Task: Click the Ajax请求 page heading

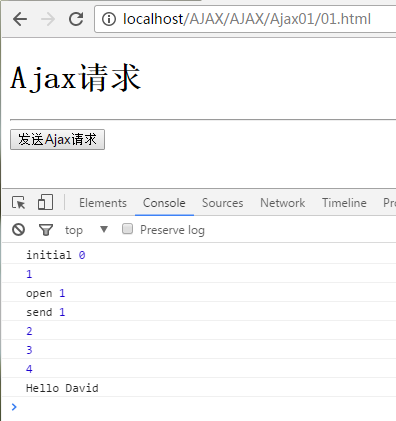Action: click(x=76, y=78)
